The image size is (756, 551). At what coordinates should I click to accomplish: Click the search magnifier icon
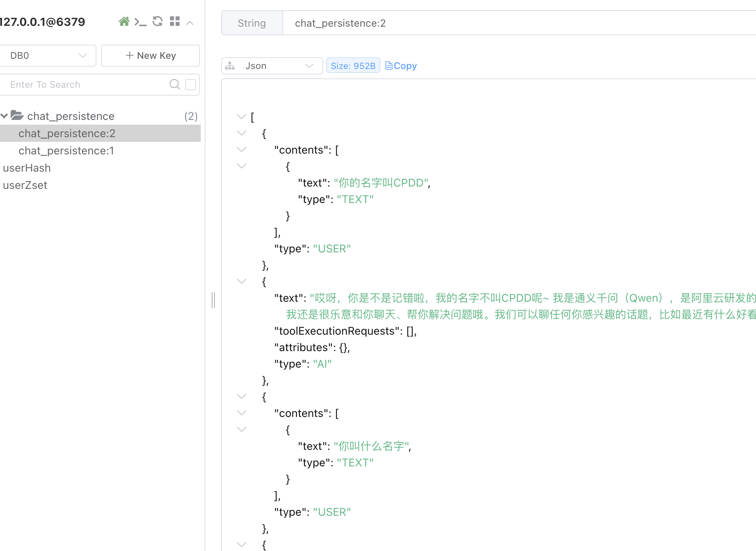point(174,84)
